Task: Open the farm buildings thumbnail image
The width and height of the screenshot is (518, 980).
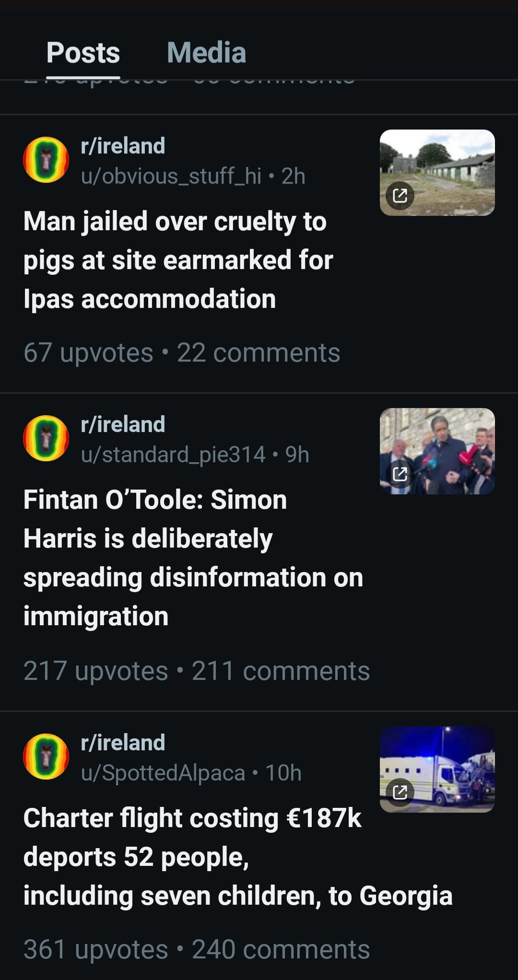Action: click(437, 173)
